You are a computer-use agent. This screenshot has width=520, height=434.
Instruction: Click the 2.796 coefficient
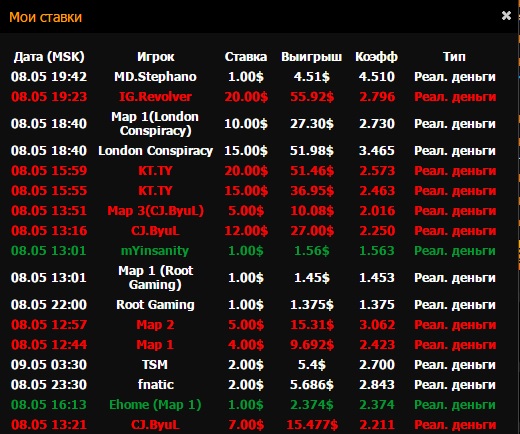point(377,97)
